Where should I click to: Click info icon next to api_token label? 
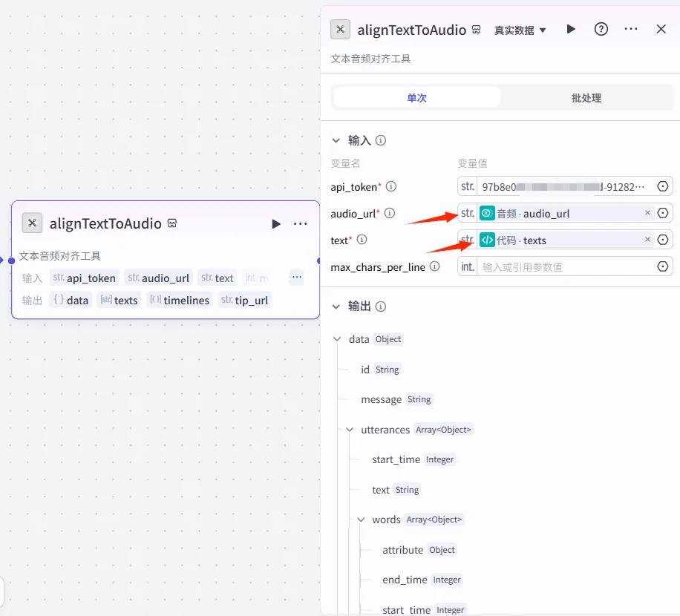391,187
